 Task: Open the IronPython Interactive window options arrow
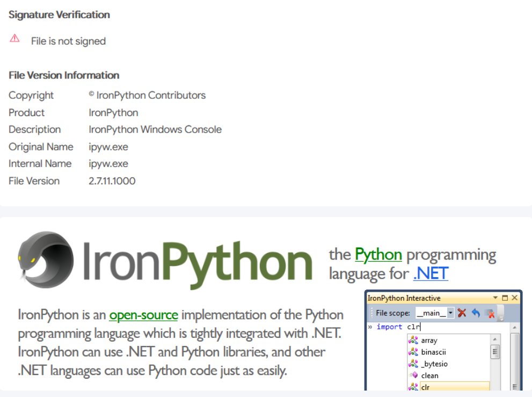pos(495,298)
